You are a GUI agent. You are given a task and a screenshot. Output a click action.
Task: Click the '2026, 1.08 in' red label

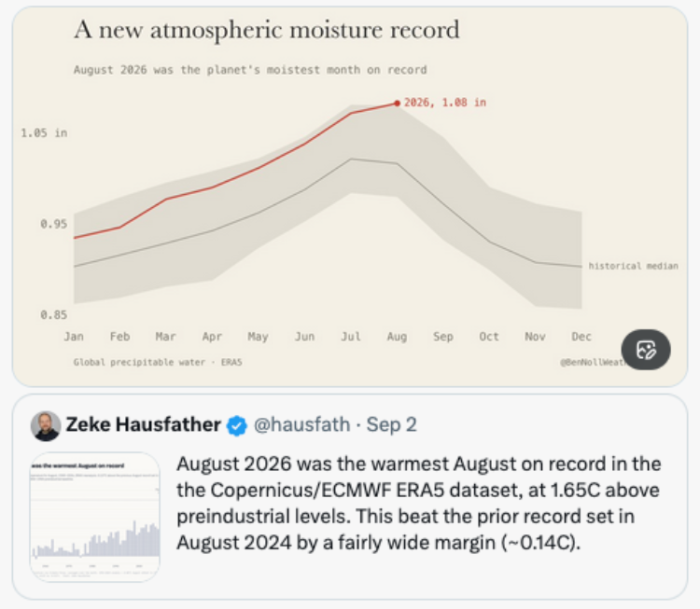point(445,103)
